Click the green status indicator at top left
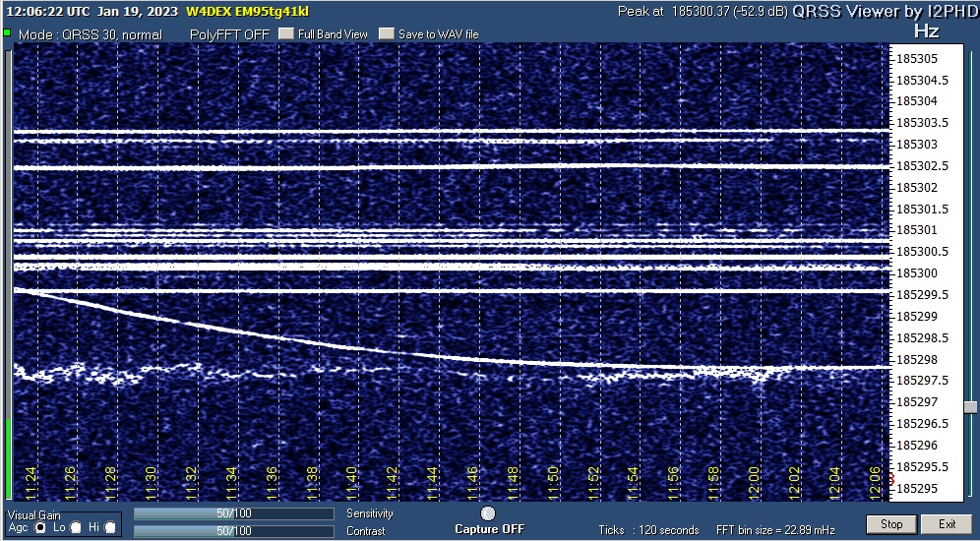Screen dimensions: 980x541 7,32
